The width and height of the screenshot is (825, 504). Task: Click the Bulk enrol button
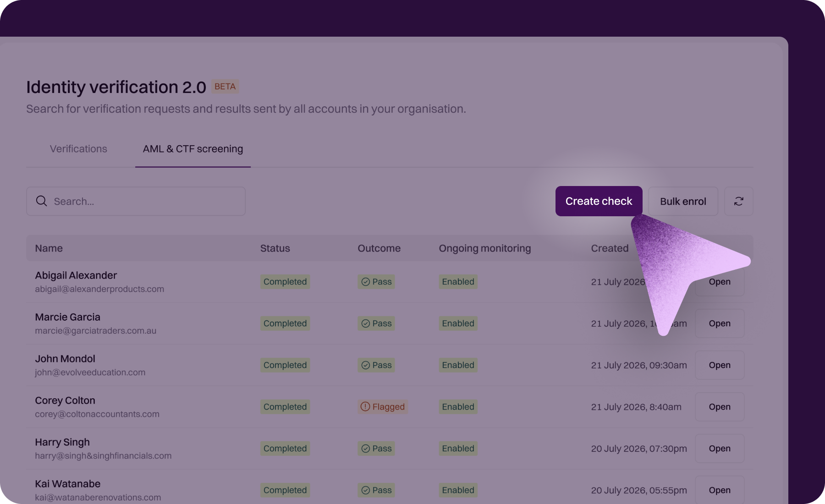pos(683,201)
